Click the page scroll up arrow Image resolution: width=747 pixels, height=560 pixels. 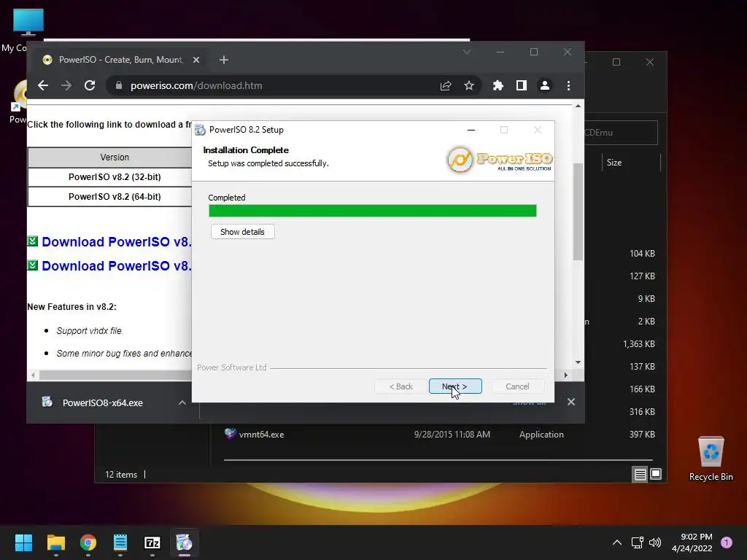pyautogui.click(x=578, y=106)
